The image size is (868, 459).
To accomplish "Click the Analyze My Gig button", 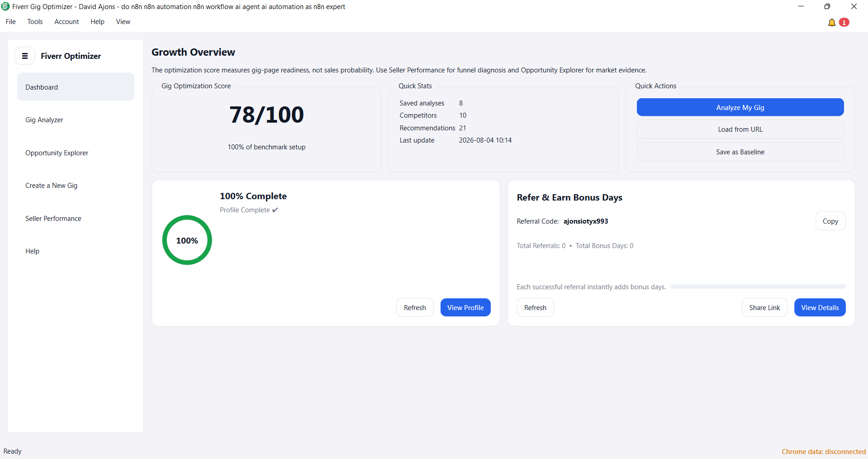I will coord(740,107).
